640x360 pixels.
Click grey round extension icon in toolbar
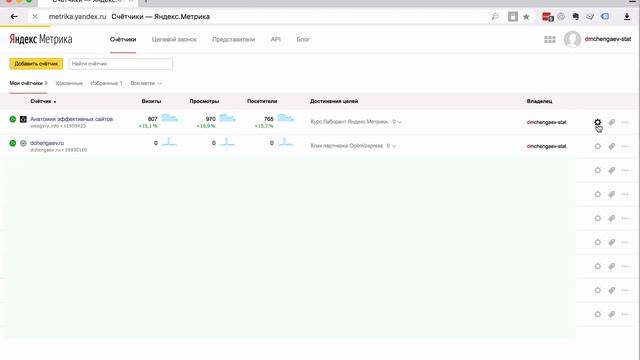[561, 17]
